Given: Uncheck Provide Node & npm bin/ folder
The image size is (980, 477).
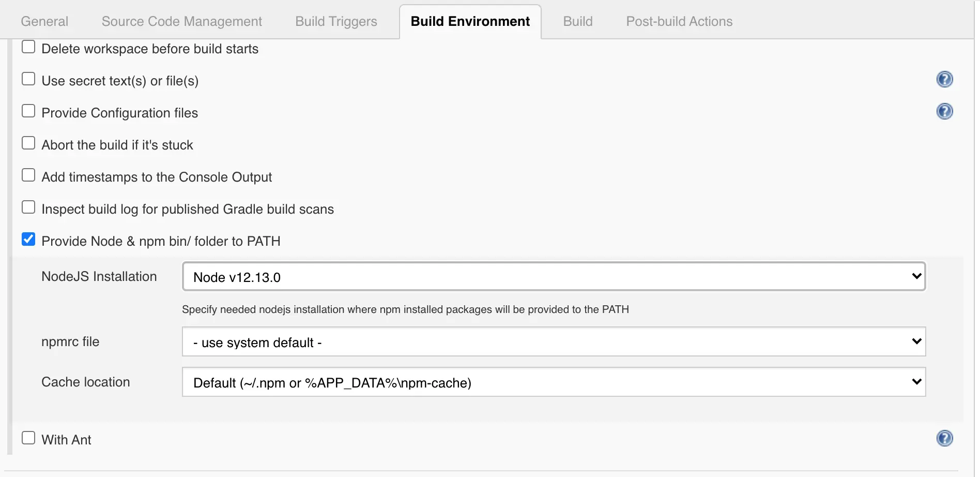Looking at the screenshot, I should coord(28,240).
